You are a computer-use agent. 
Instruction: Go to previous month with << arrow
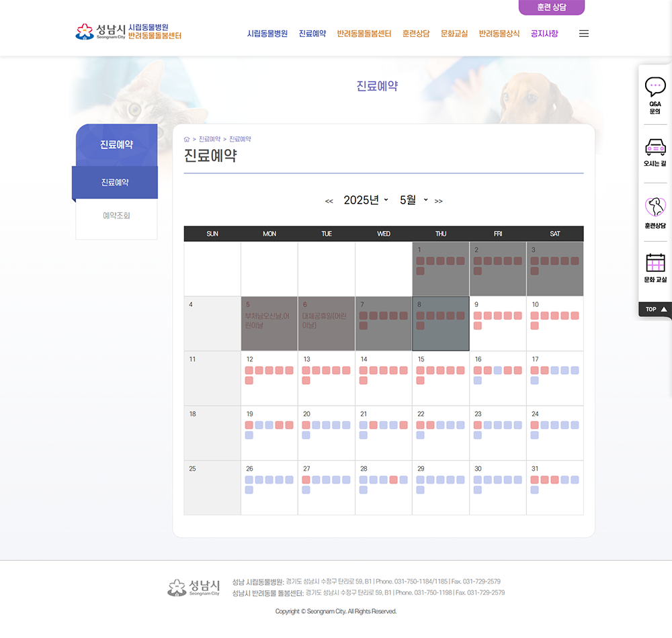pos(329,201)
